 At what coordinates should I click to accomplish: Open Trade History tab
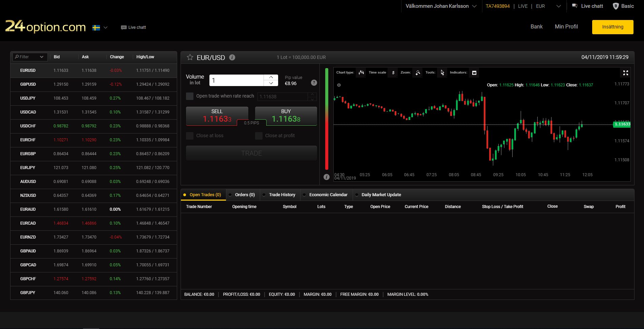point(279,195)
